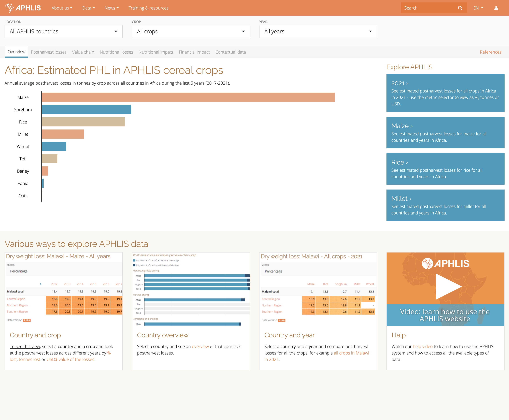Viewport: 509px width, 420px height.
Task: Switch to Value chain tab
Action: pos(83,52)
